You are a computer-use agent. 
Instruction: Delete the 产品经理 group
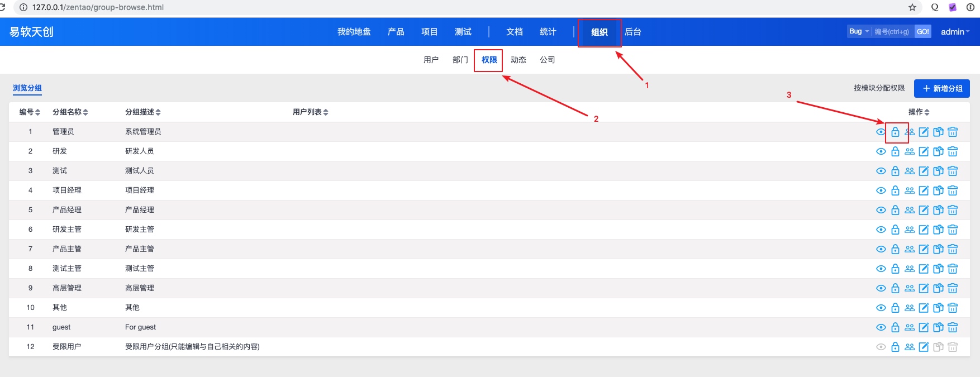pyautogui.click(x=953, y=210)
